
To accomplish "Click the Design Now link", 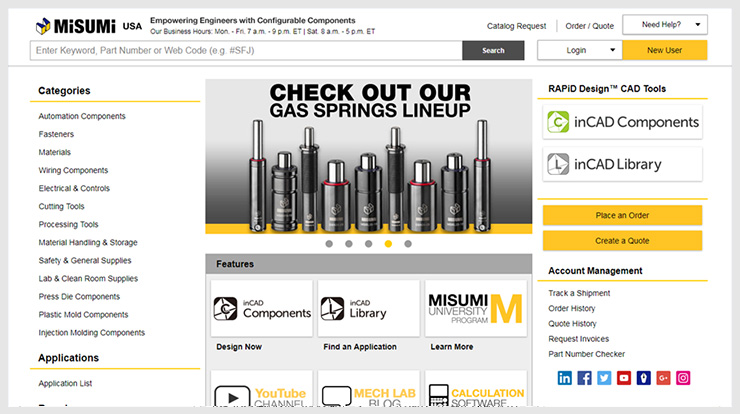I will [x=239, y=346].
